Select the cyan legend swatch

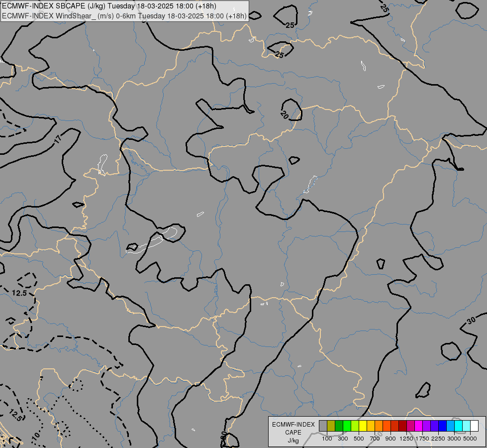point(459,426)
